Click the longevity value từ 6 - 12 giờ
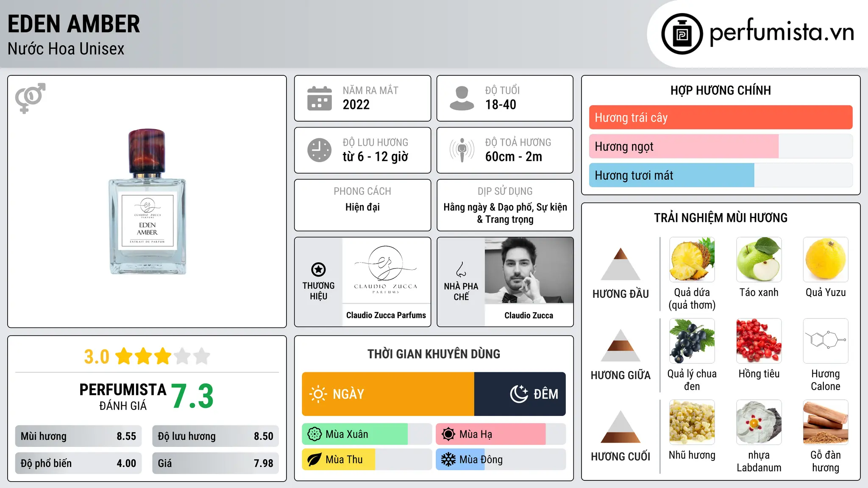The image size is (868, 488). tap(376, 157)
